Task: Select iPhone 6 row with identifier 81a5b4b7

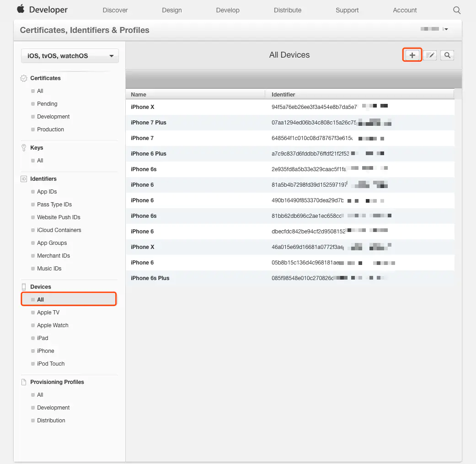Action: 290,185
